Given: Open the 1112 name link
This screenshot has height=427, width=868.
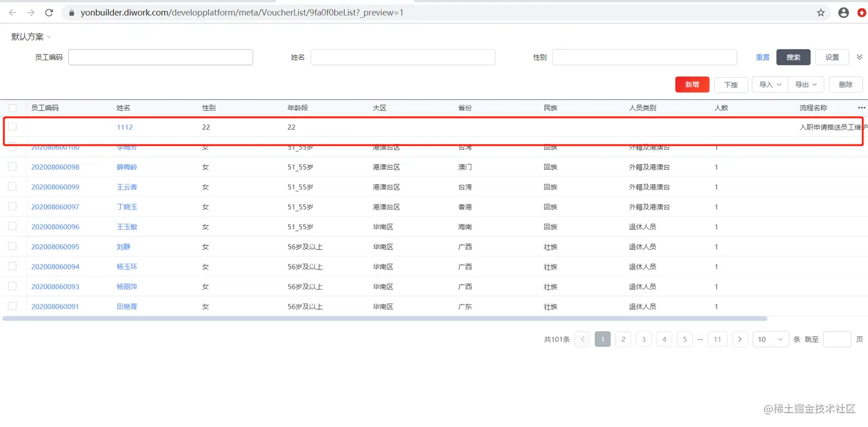Looking at the screenshot, I should coord(125,127).
